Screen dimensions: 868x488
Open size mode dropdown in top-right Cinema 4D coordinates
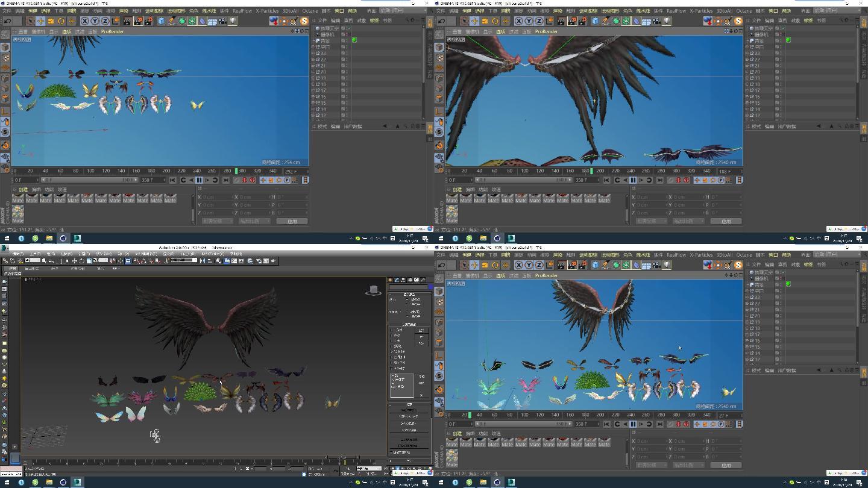[687, 221]
